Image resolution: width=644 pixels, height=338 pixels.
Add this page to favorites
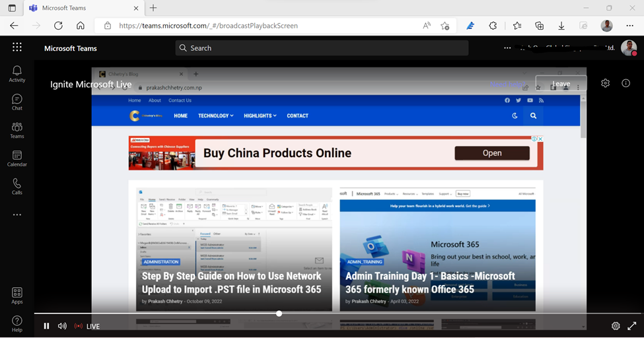click(x=445, y=26)
